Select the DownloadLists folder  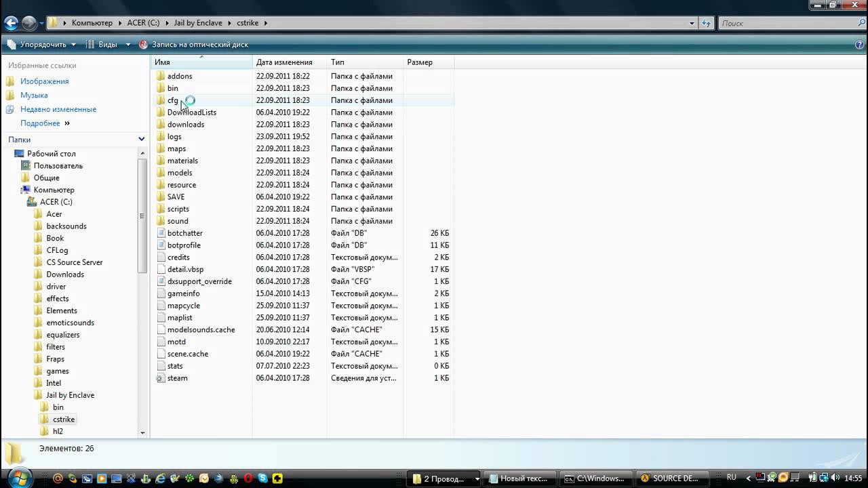pos(192,113)
